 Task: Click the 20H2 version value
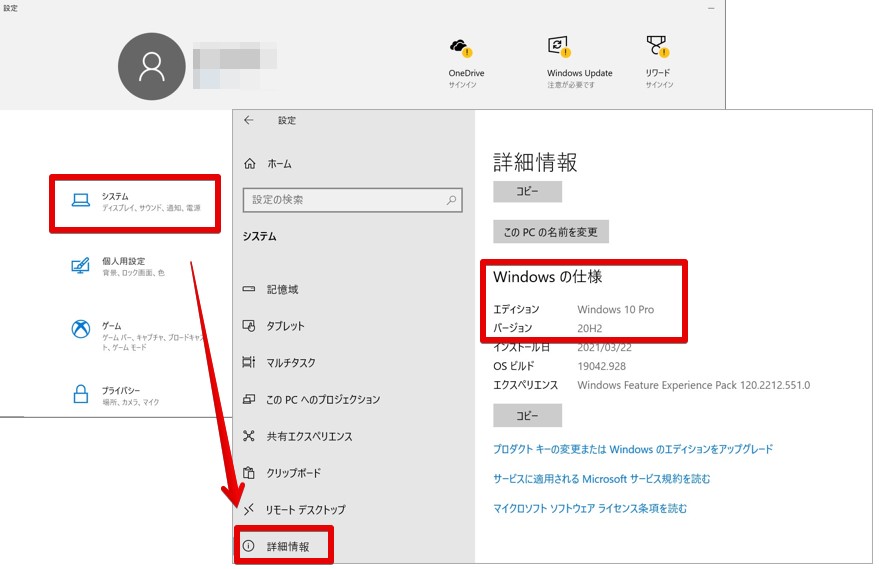[x=590, y=328]
